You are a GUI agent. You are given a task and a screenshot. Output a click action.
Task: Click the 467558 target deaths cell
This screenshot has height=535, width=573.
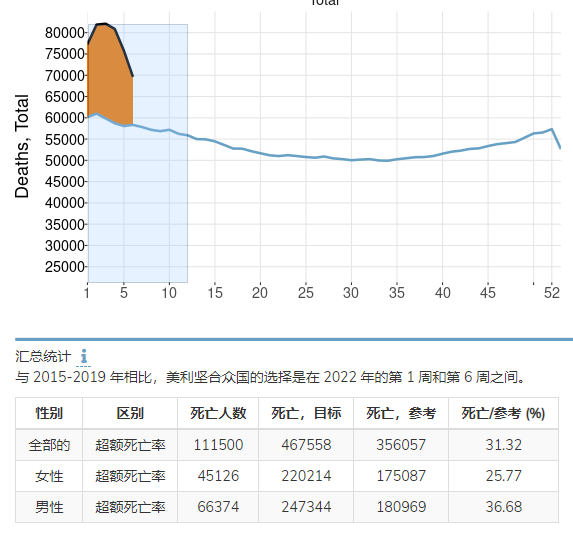tap(306, 445)
